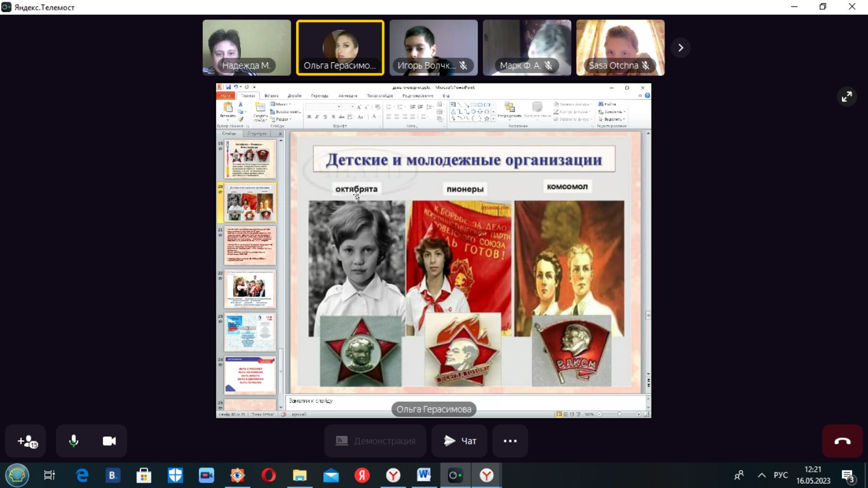Select slide 19 thumbnail
Screen dimensions: 868x488
250,159
